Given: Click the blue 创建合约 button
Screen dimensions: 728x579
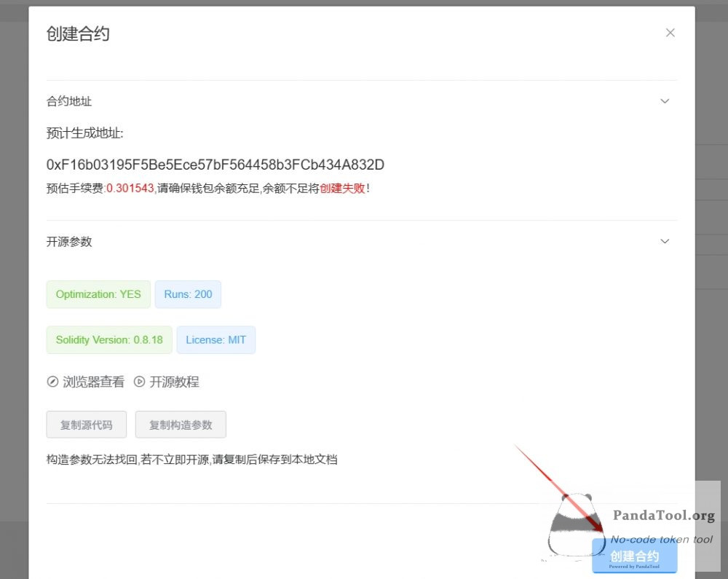Looking at the screenshot, I should pyautogui.click(x=634, y=556).
